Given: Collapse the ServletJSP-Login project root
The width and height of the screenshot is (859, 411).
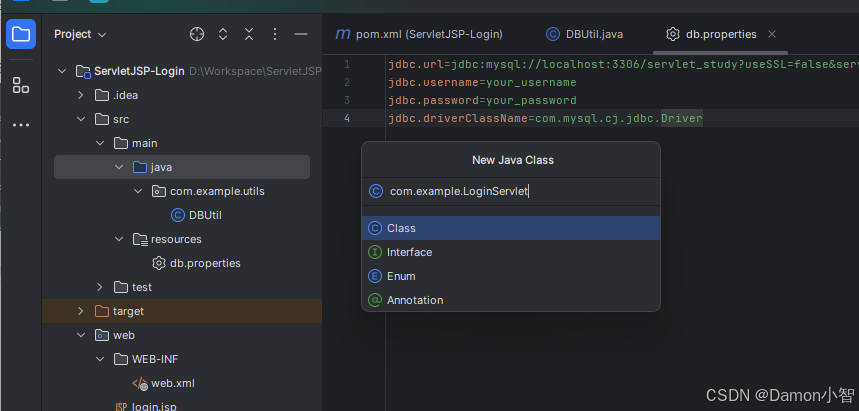Looking at the screenshot, I should point(62,71).
